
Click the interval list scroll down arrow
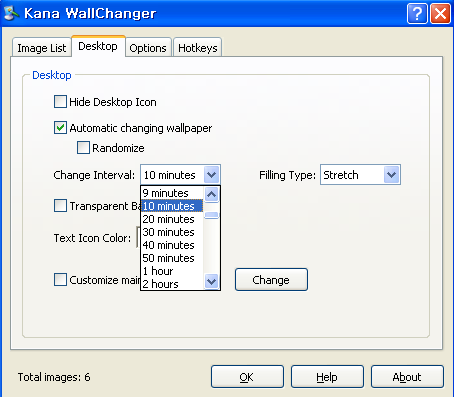point(212,282)
